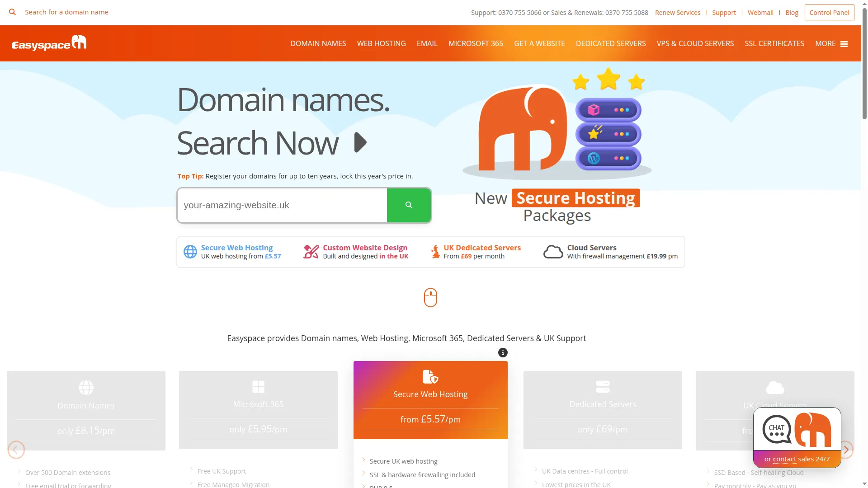Click 'SSD Based - Self-healing Cloud' text
This screenshot has height=488, width=868.
point(759,473)
